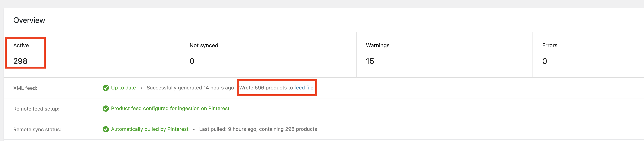Select the Active products count 298
The height and width of the screenshot is (141, 644).
[x=20, y=61]
